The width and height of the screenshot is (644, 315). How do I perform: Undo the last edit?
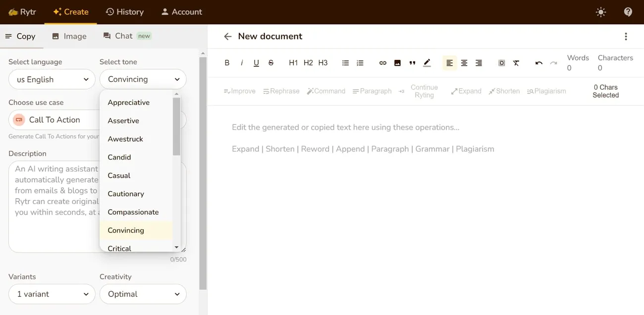538,63
